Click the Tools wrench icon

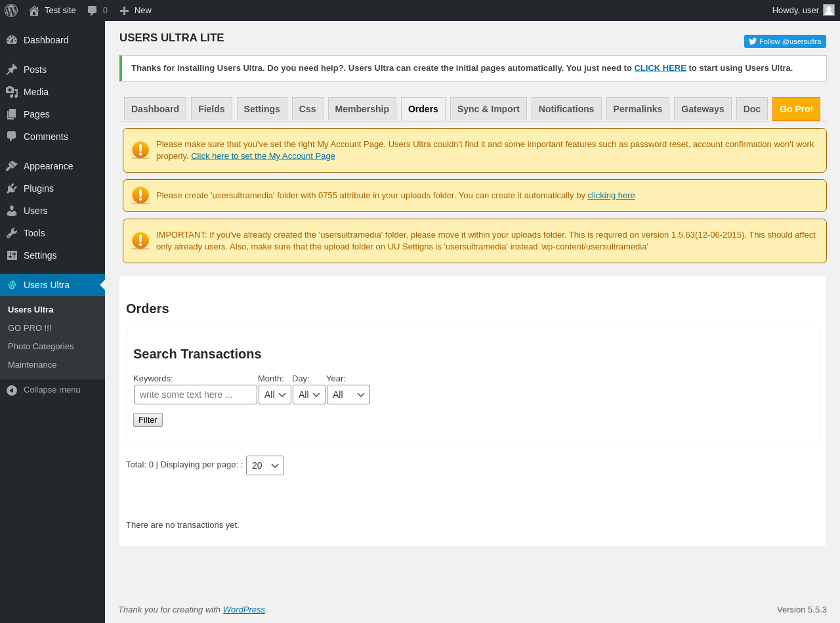point(12,233)
